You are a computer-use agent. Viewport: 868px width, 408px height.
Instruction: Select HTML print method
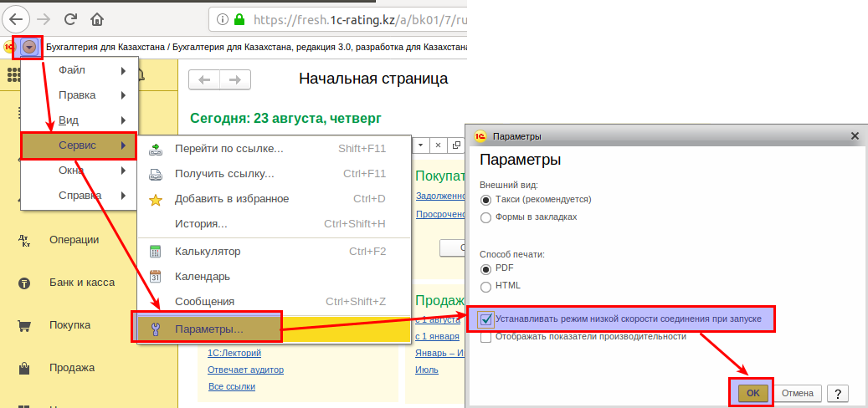tap(486, 286)
